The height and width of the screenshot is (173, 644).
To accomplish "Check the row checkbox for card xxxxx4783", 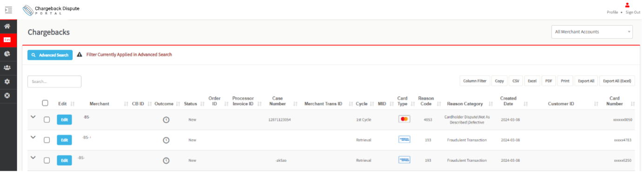I will 47,140.
